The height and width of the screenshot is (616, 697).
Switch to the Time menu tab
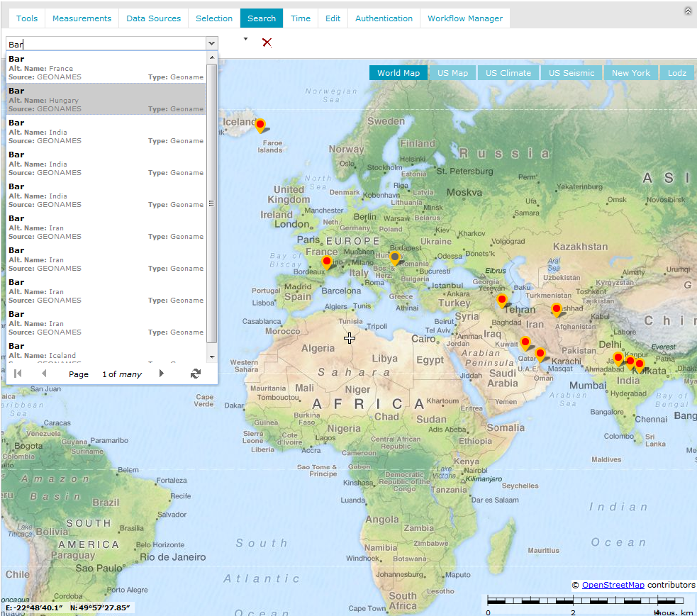pos(300,18)
